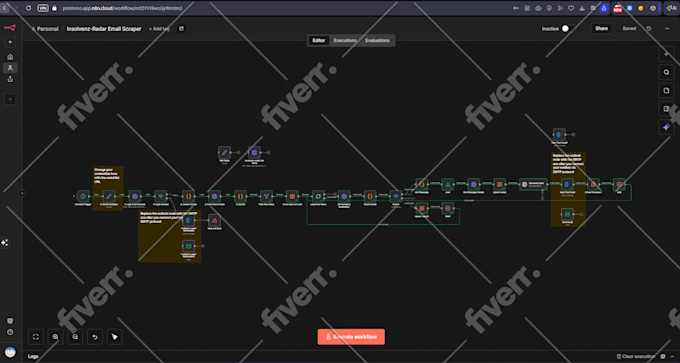Select the Filter node with the funnel icon
This screenshot has height=363, width=680.
pos(266,196)
